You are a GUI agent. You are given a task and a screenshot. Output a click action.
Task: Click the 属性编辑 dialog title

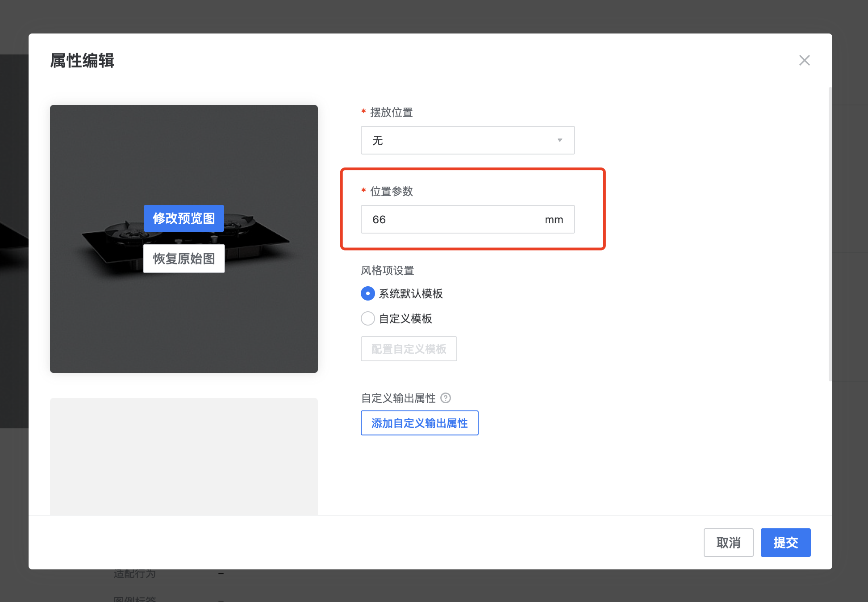(x=82, y=60)
